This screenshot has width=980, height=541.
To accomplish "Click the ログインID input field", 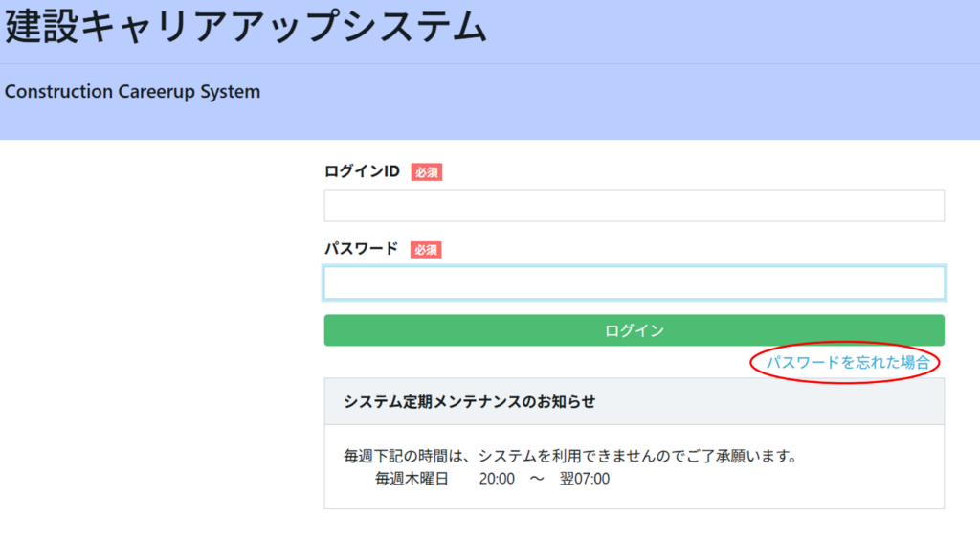I will (634, 205).
